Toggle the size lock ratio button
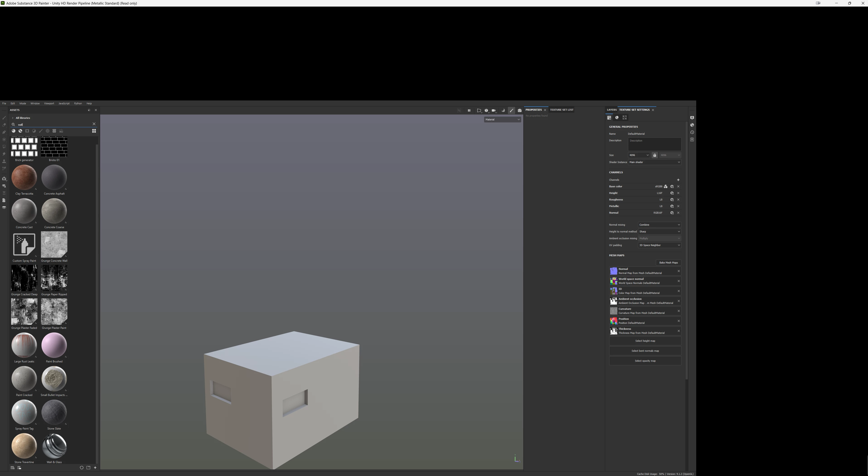The height and width of the screenshot is (476, 868). click(655, 155)
